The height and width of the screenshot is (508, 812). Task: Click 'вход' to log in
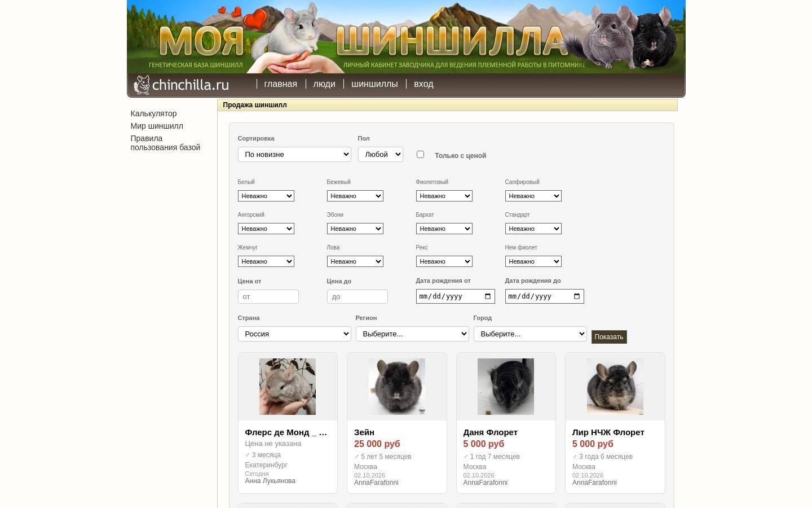click(x=423, y=84)
